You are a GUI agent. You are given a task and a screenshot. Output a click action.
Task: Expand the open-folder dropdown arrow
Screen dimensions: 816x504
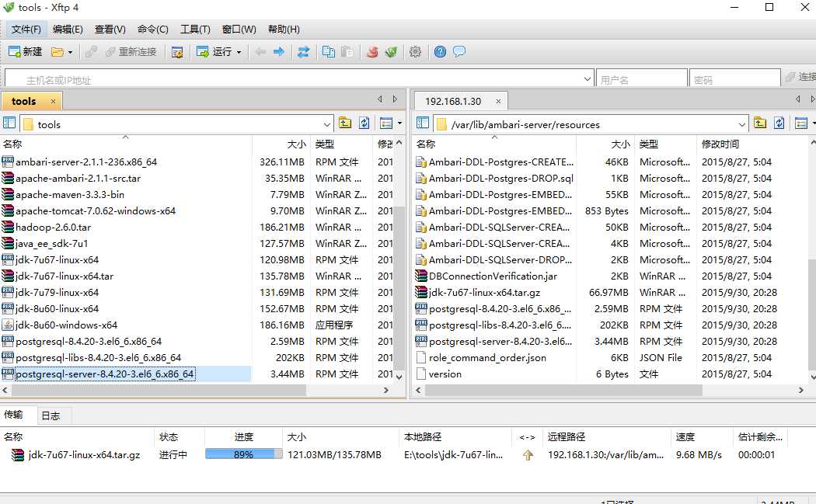70,52
